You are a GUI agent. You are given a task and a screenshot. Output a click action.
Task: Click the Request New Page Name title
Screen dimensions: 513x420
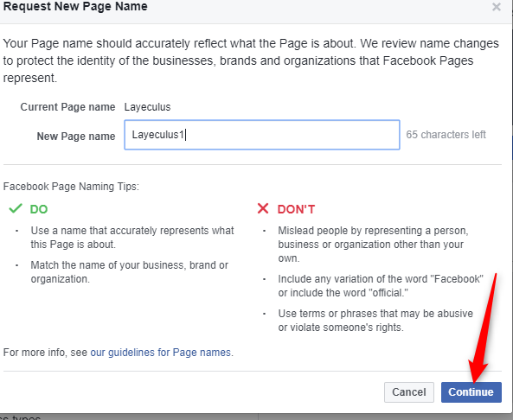click(75, 6)
